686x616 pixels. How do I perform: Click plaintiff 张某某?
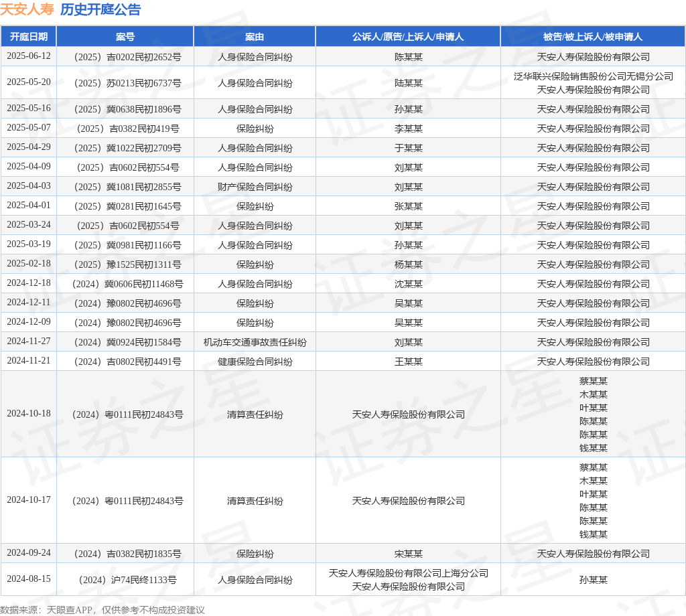point(408,206)
